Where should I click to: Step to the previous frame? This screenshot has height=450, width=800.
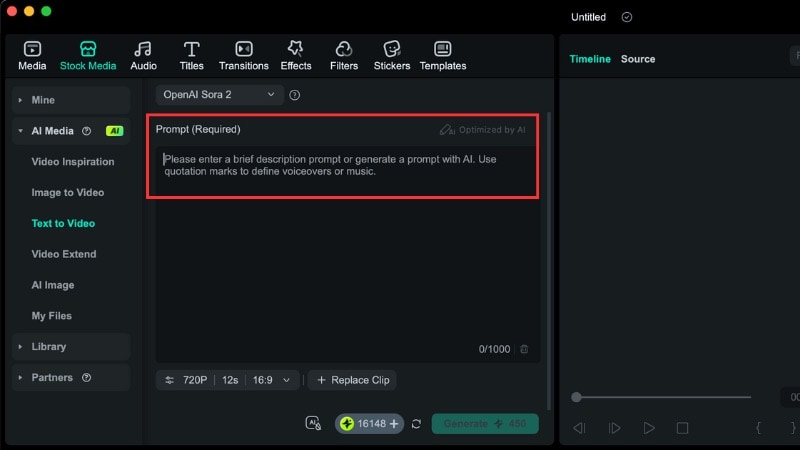[579, 428]
